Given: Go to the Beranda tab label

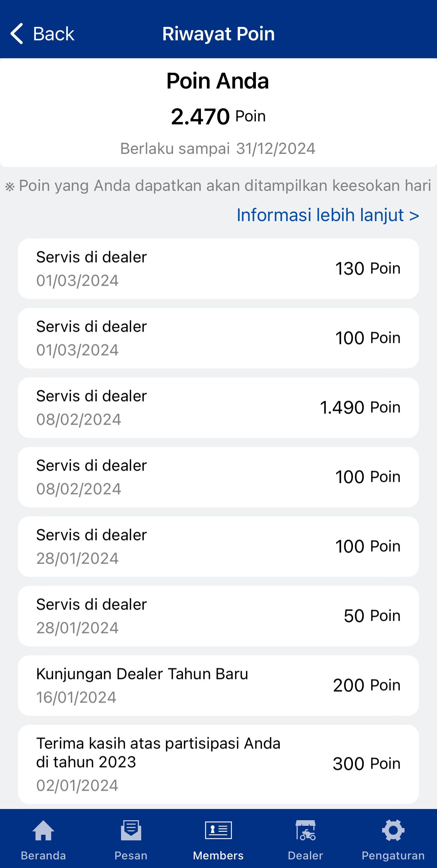Looking at the screenshot, I should coord(43,855).
